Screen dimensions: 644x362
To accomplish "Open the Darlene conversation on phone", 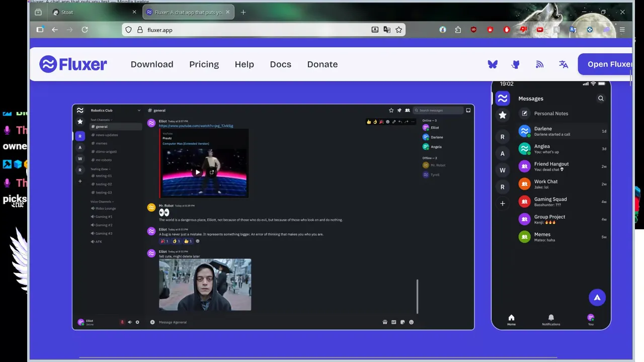I will (x=562, y=131).
